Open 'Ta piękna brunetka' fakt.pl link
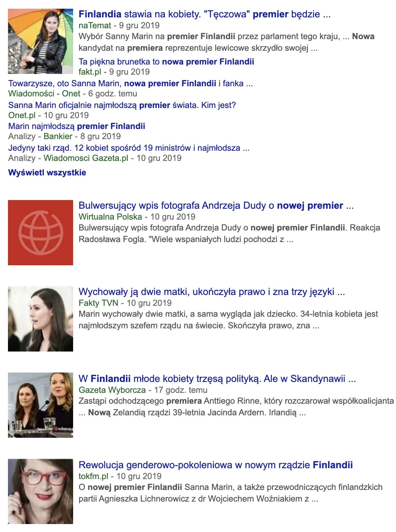The image size is (396, 532). tap(166, 62)
